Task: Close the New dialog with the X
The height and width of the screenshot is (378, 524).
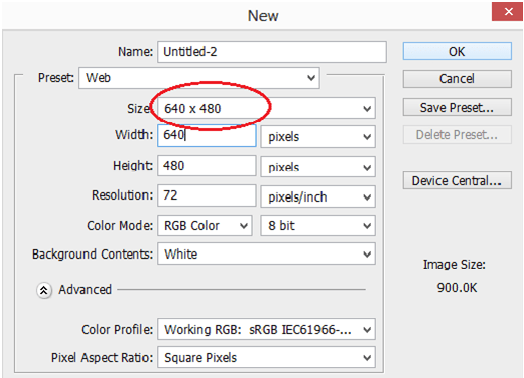Action: click(x=508, y=12)
